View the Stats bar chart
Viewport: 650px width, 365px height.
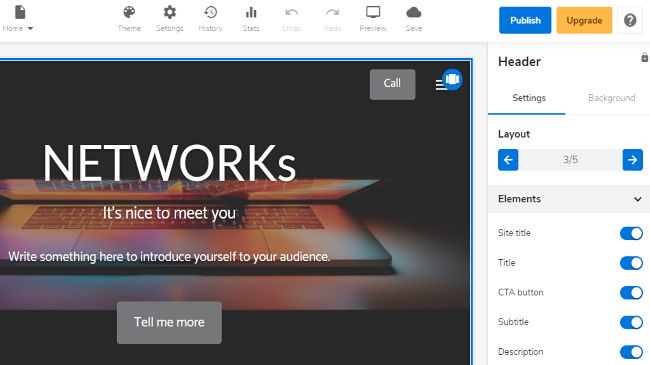[x=251, y=19]
